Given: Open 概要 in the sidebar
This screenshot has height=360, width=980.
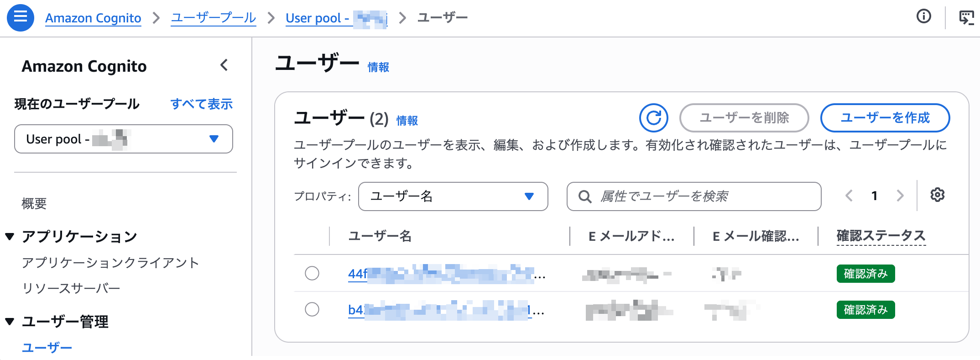Looking at the screenshot, I should pos(34,203).
